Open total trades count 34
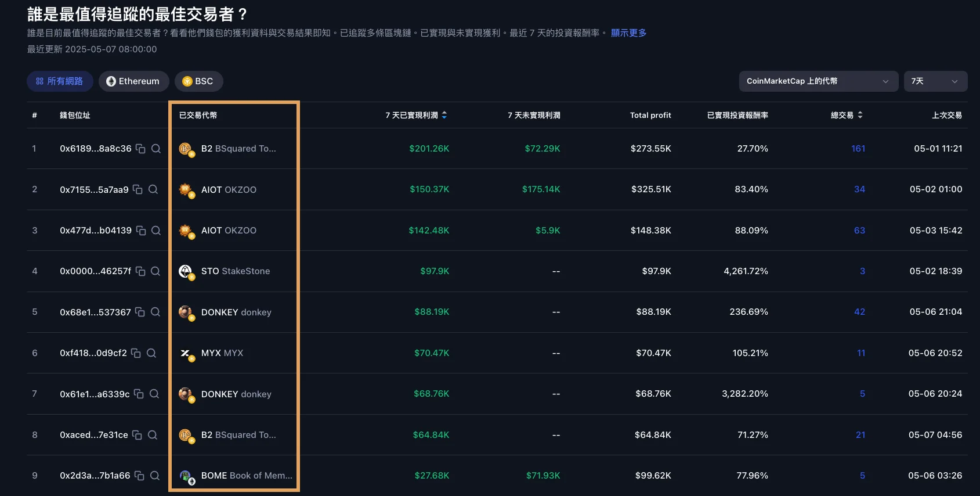 point(859,189)
